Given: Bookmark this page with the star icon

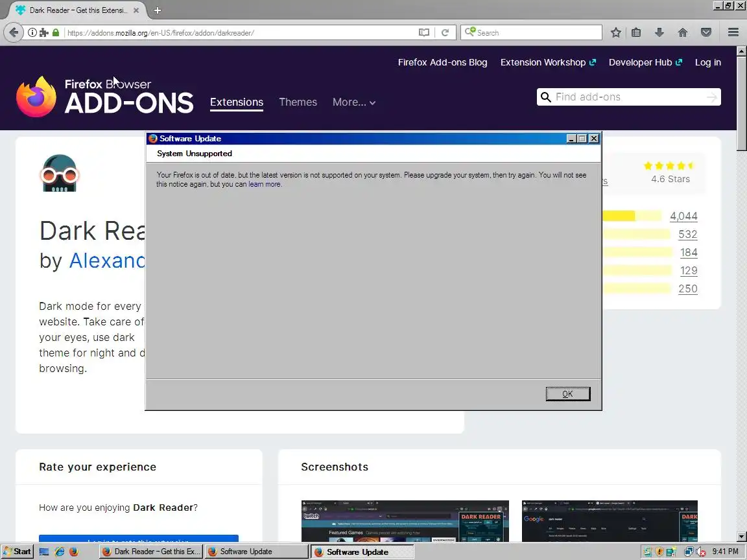Looking at the screenshot, I should 615,32.
